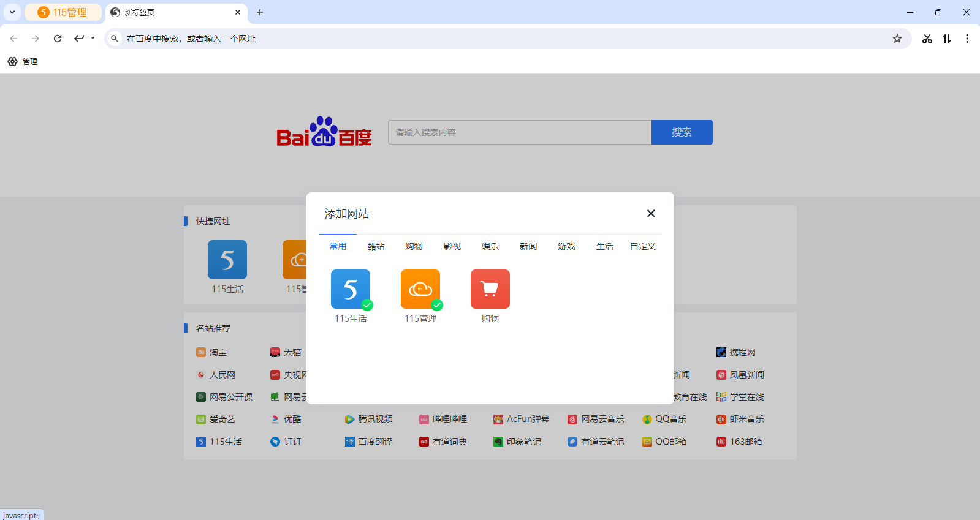
Task: Reload the page with the refresh icon
Action: pyautogui.click(x=58, y=39)
